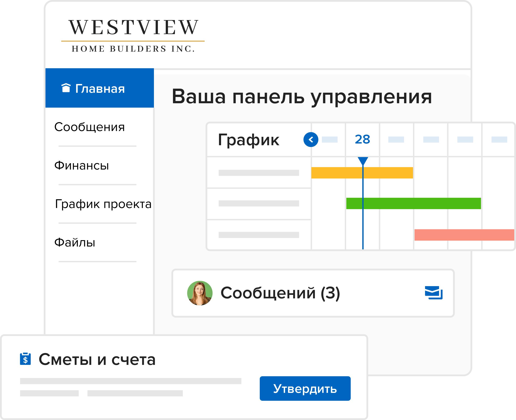Screen dimensions: 516x420
Task: Open Сметы и счета heading
Action: 97,359
